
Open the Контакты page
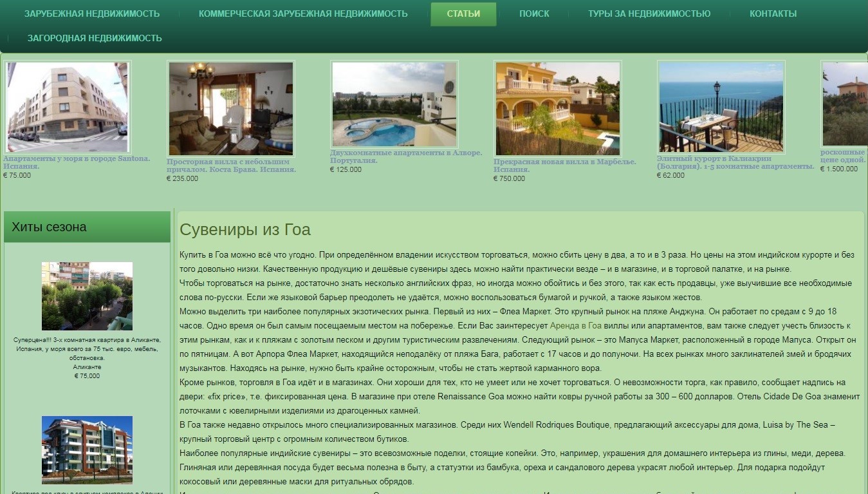click(x=773, y=14)
